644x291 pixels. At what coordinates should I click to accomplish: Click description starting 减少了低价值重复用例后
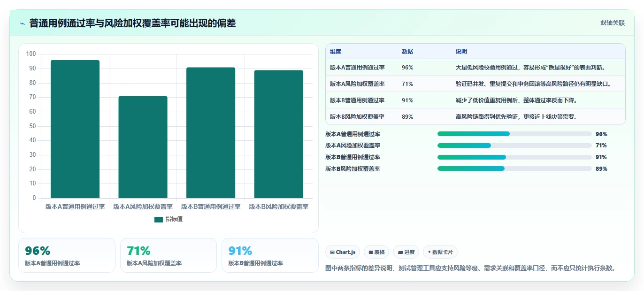516,100
